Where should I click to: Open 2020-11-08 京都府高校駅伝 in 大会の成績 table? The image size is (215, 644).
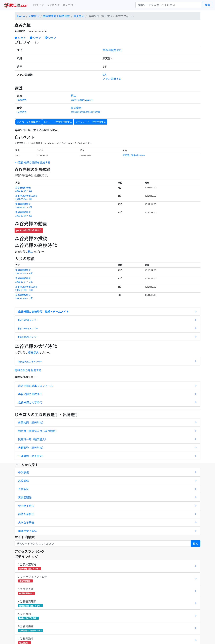click(x=23, y=270)
